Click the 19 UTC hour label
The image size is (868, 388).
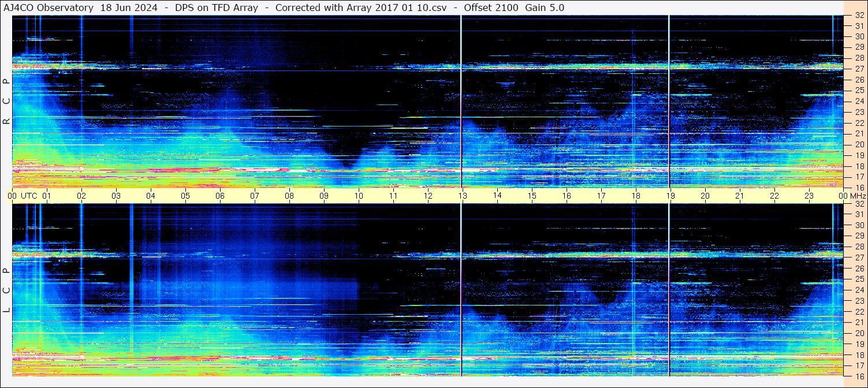(x=670, y=196)
